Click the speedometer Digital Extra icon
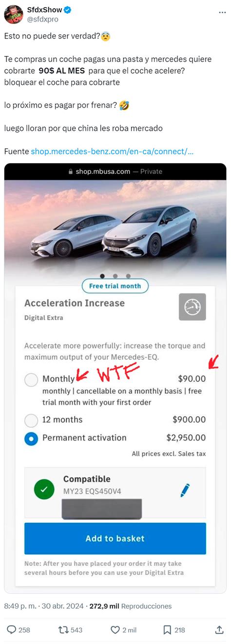 192,307
